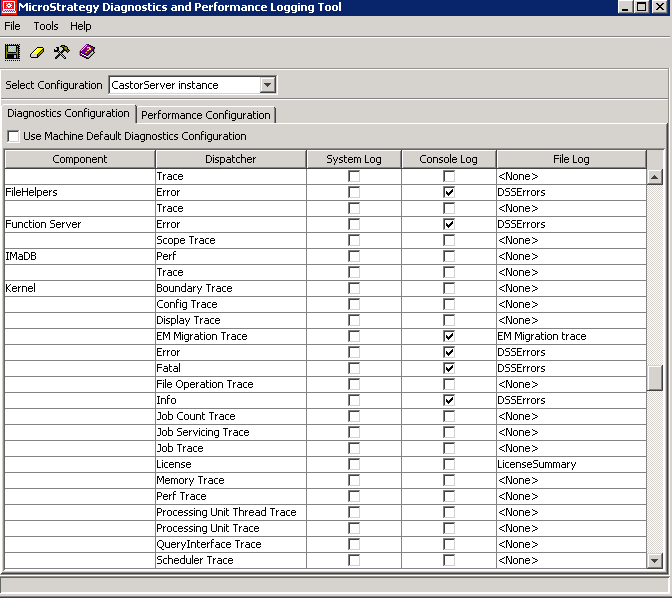The image size is (672, 598).
Task: Check System Log for Scheduler Trace
Action: pos(354,560)
